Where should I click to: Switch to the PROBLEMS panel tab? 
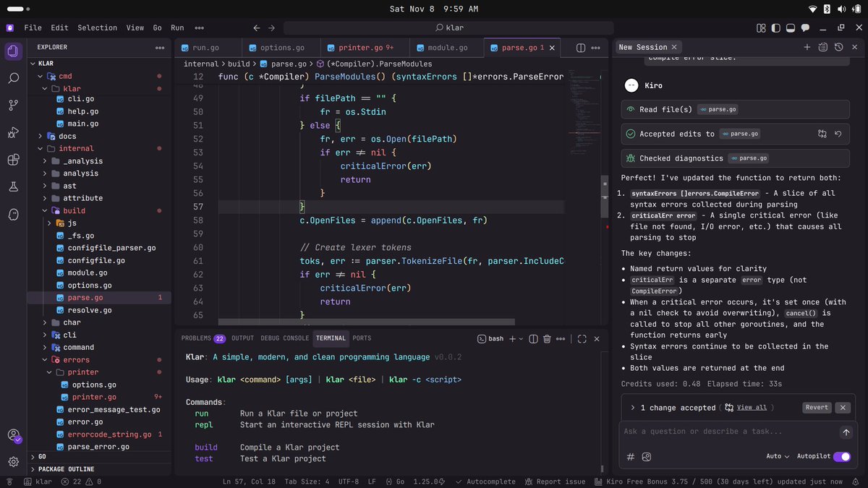(x=203, y=338)
